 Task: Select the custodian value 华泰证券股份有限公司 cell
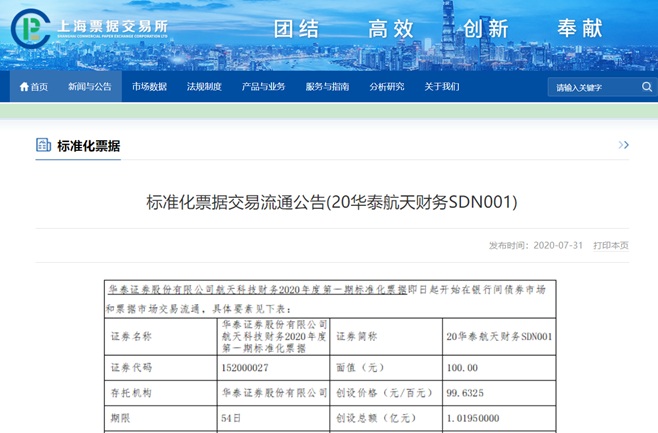pos(274,393)
